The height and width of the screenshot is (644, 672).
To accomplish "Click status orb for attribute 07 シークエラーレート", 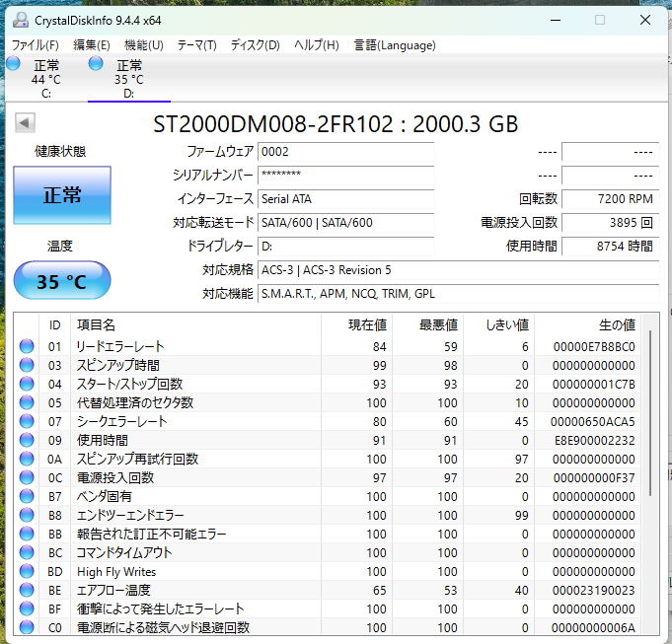I will [27, 421].
